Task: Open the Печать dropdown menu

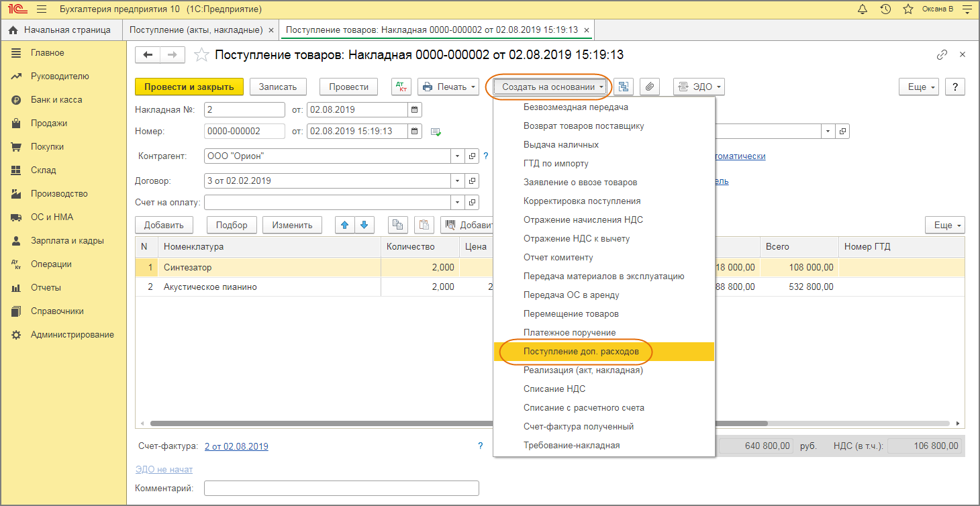Action: tap(449, 87)
